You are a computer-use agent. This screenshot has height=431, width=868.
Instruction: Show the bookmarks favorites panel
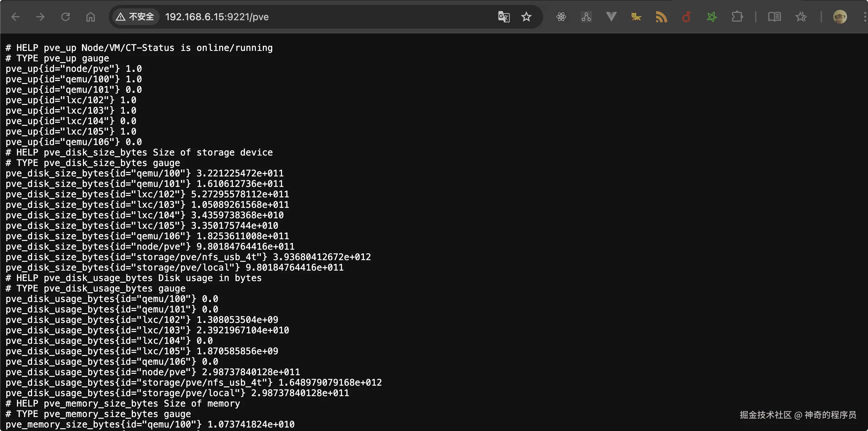(x=801, y=17)
